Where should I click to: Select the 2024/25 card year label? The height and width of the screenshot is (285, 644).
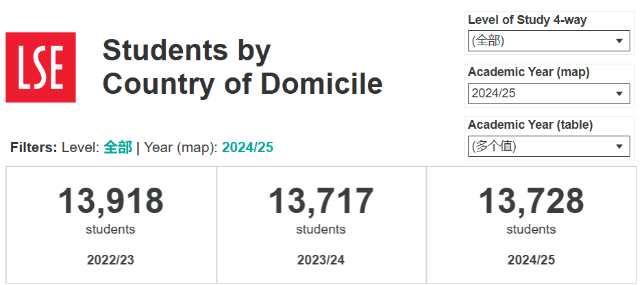click(531, 260)
